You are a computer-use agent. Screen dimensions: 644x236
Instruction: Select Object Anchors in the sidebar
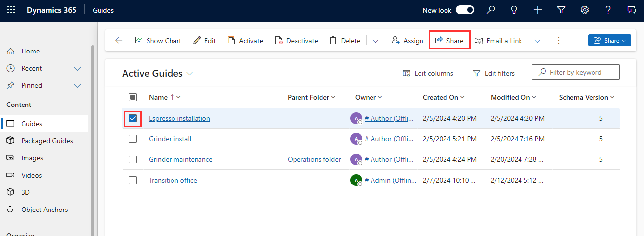click(44, 210)
